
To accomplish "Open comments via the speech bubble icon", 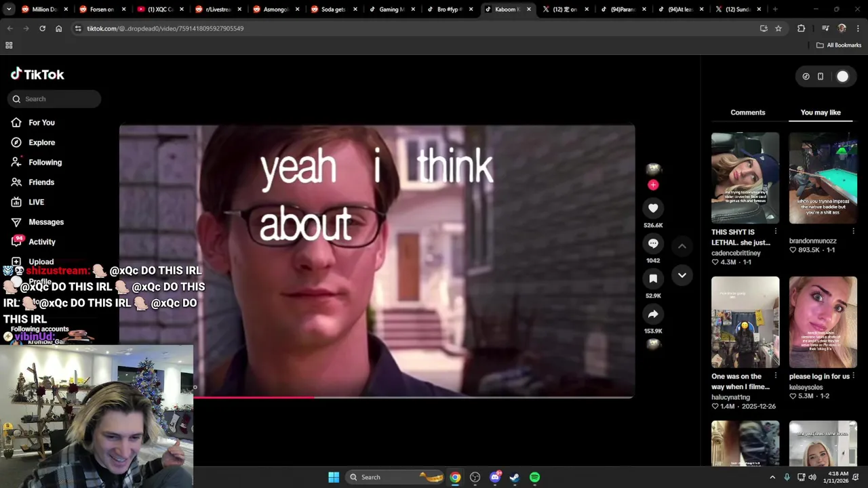I will 653,244.
